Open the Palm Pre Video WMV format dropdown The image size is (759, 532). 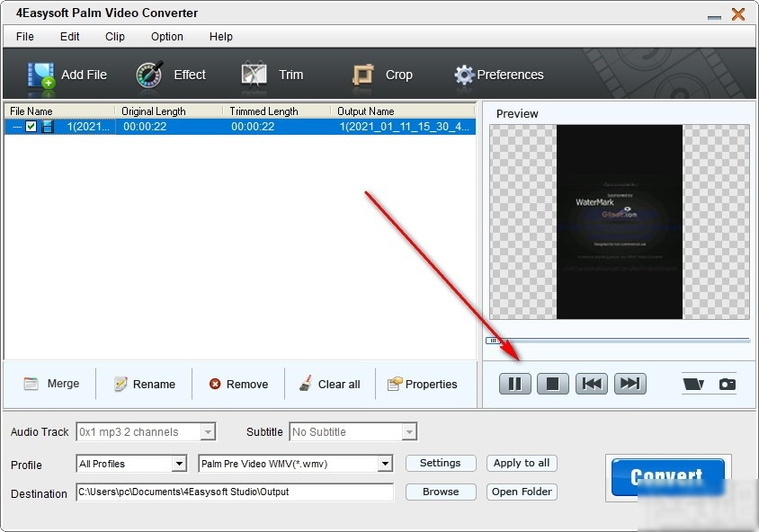(385, 464)
